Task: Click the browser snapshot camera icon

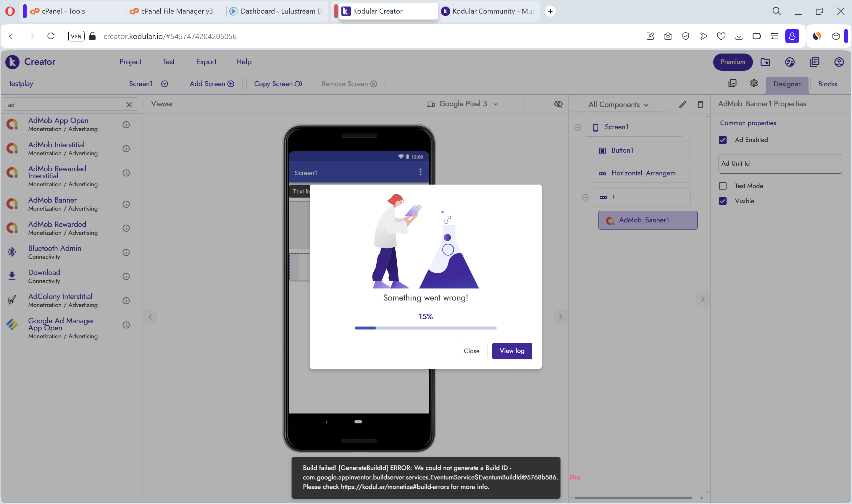Action: tap(668, 36)
